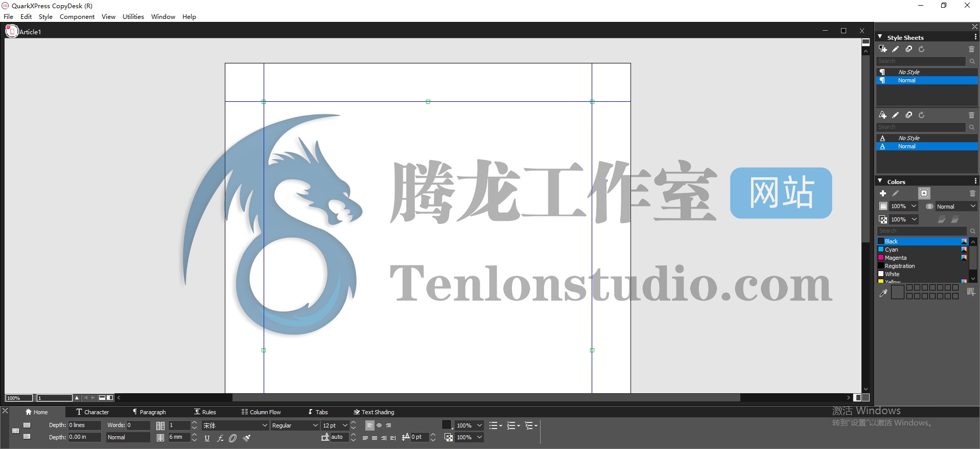Click the update icon in character style sheets
The image size is (980, 449).
922,115
